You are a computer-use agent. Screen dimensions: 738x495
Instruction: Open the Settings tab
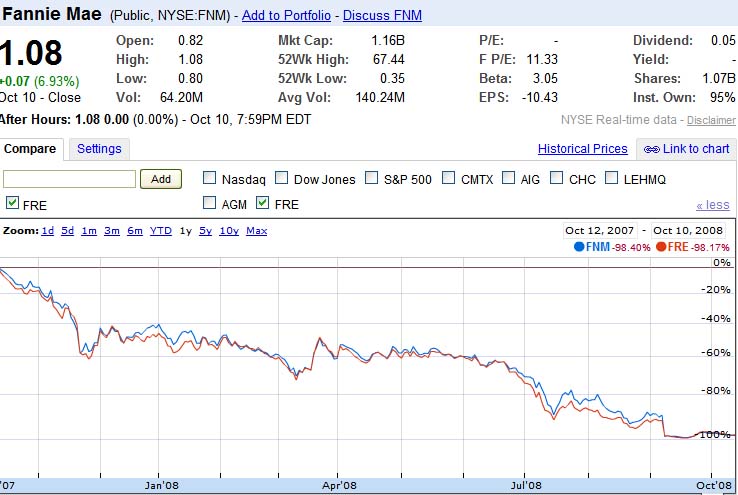[x=99, y=149]
